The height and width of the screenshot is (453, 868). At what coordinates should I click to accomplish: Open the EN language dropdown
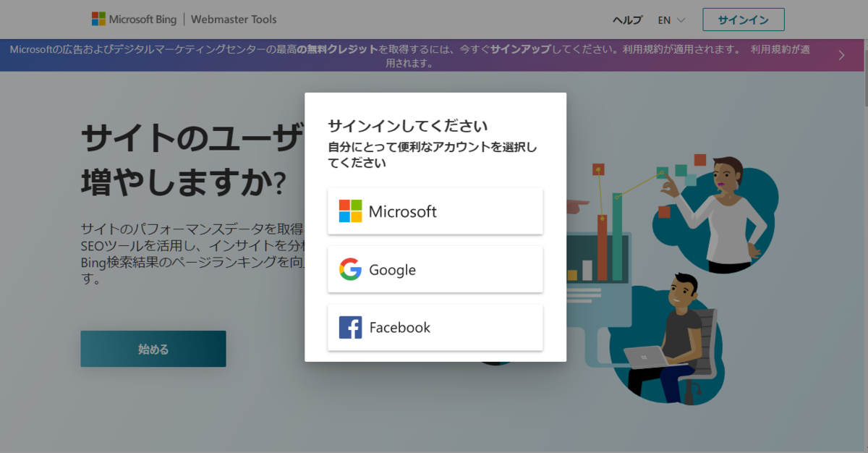point(671,20)
